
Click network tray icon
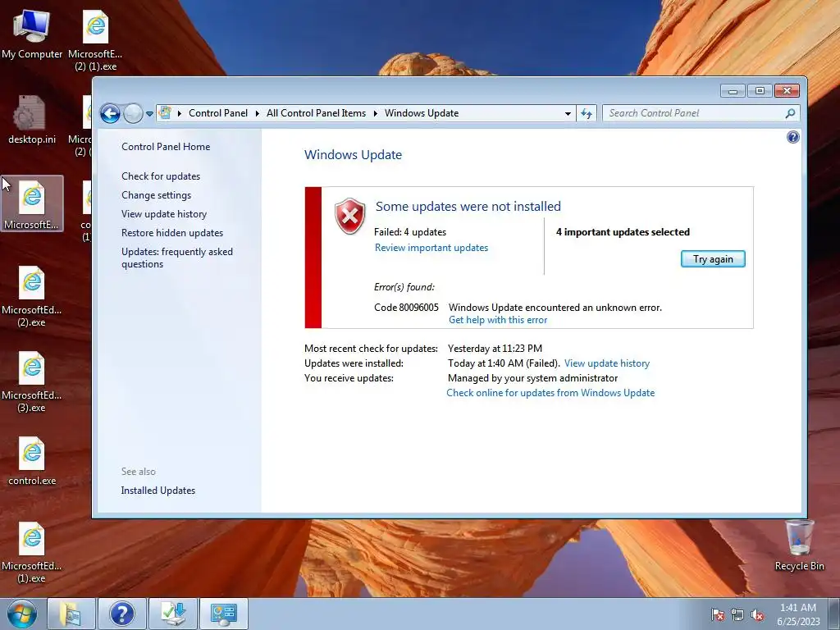click(737, 614)
